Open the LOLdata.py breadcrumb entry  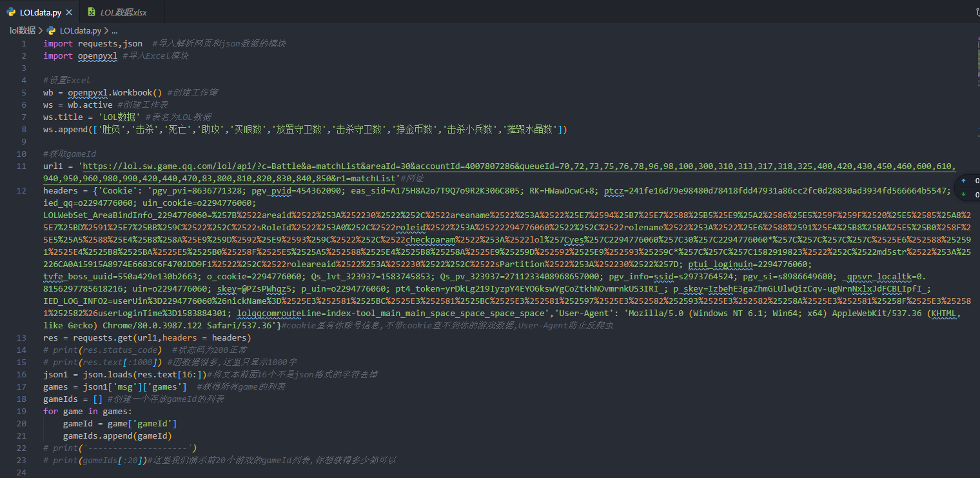pos(80,30)
